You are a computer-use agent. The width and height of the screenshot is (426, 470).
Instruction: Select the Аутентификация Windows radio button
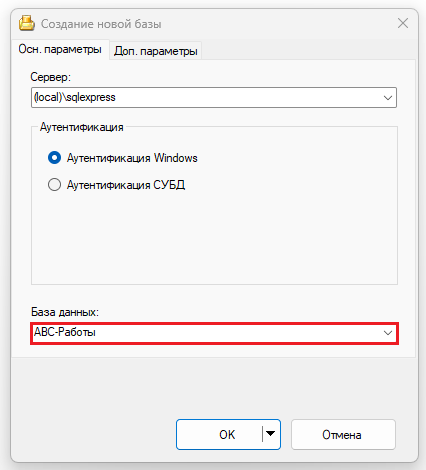click(x=54, y=158)
